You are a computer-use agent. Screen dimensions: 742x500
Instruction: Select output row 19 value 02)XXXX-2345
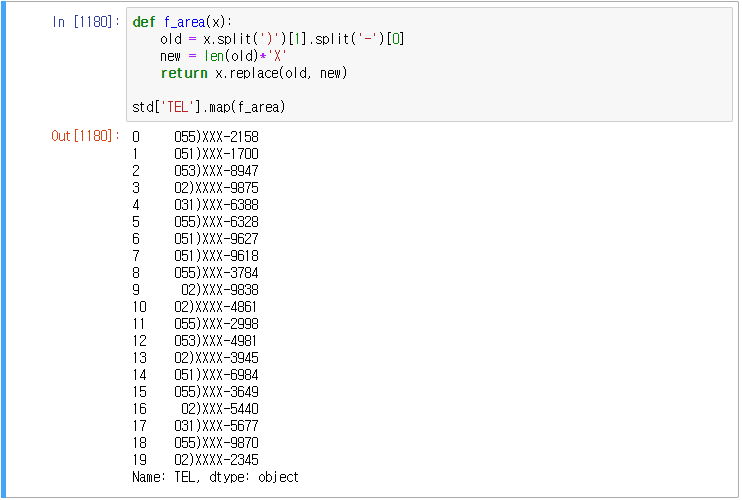[x=216, y=460]
